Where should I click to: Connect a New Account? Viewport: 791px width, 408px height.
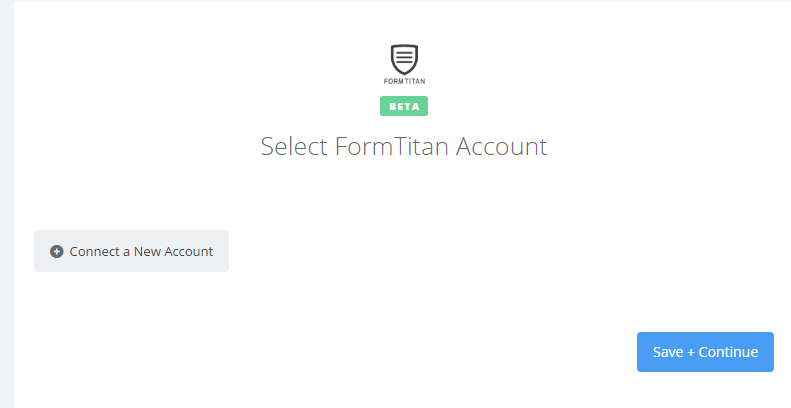point(131,251)
